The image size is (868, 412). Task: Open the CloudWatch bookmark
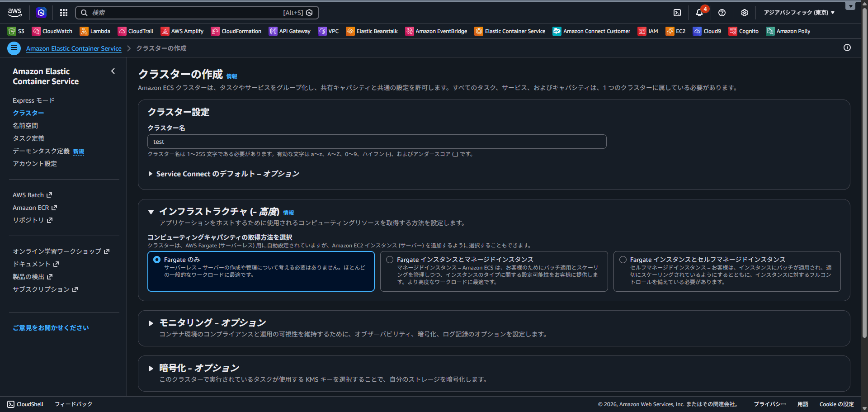pos(52,31)
